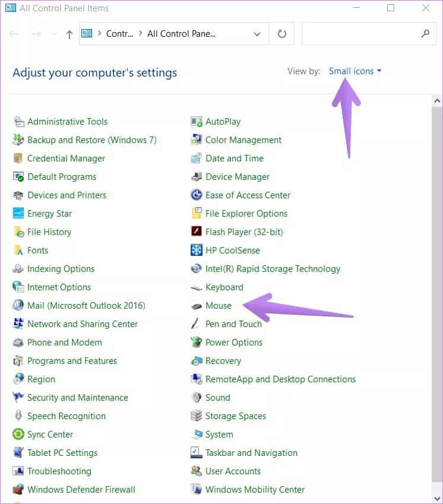Open File Explorer Options
The image size is (443, 504).
pyautogui.click(x=246, y=214)
